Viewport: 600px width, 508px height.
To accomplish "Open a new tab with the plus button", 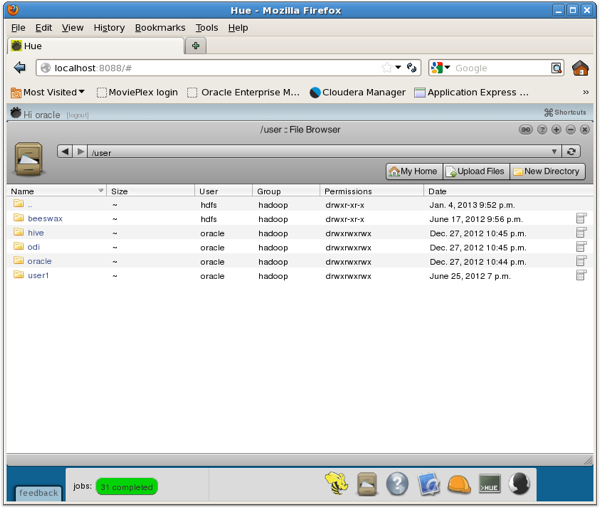I will (x=196, y=46).
